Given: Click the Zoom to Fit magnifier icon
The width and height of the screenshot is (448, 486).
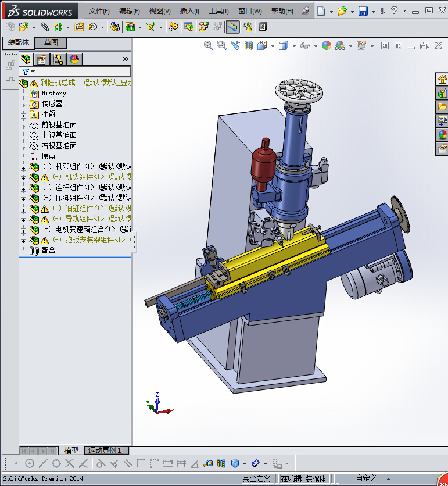Looking at the screenshot, I should [x=209, y=45].
